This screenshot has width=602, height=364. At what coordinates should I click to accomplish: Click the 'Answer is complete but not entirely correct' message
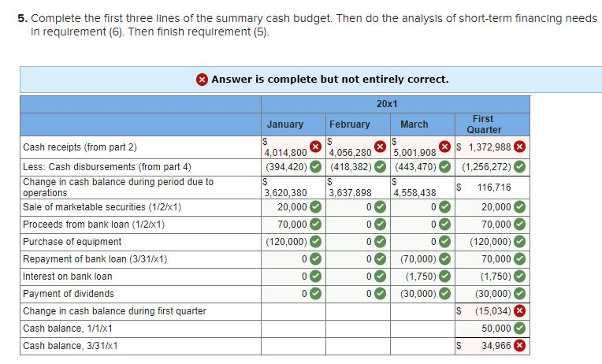point(330,80)
